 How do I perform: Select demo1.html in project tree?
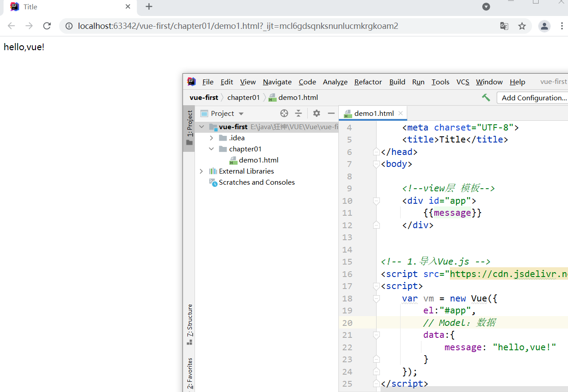point(258,160)
